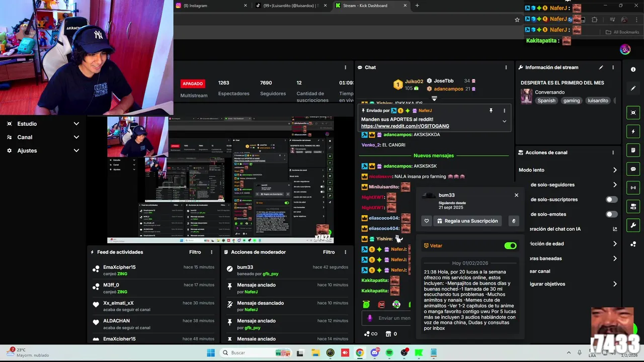
Task: Toggle solo-emotes chat mode
Action: pos(611,214)
